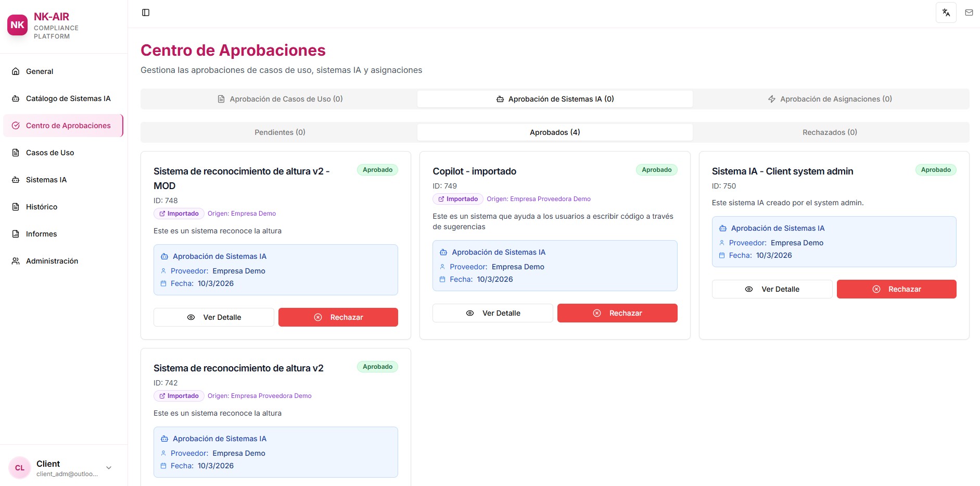Viewport: 980px width, 486px height.
Task: Click the report icon beside Informes
Action: point(16,234)
